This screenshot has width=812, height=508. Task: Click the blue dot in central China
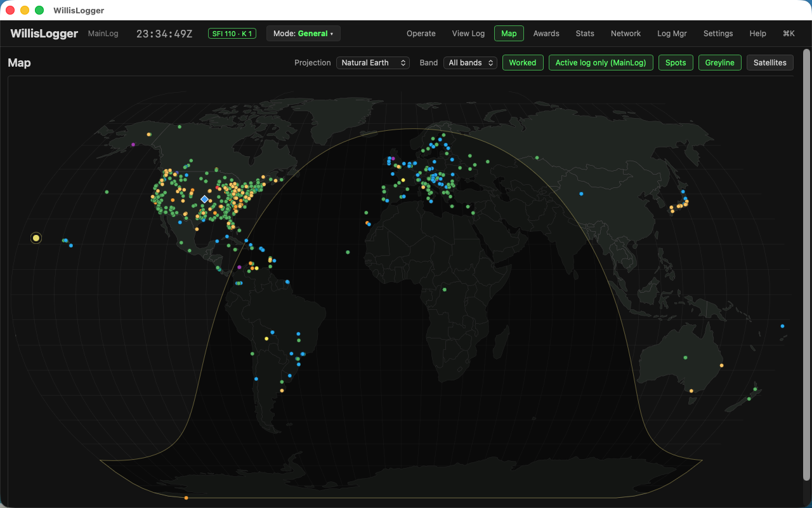[581, 194]
